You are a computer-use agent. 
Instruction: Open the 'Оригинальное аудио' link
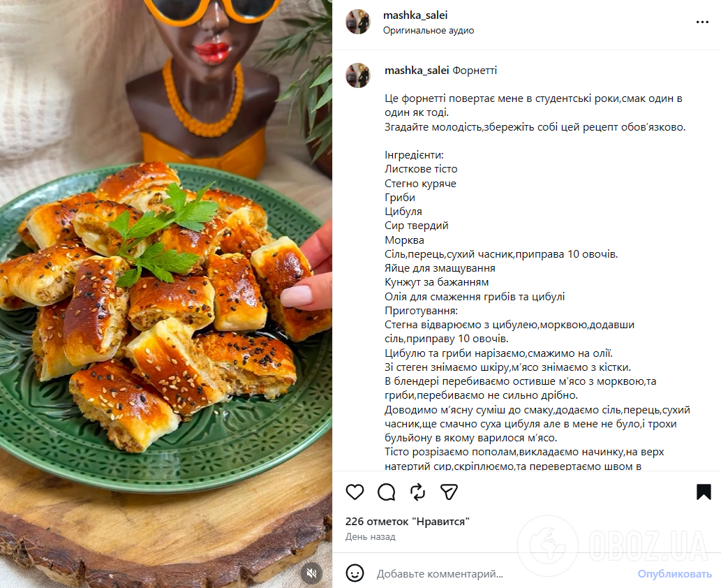(x=427, y=30)
